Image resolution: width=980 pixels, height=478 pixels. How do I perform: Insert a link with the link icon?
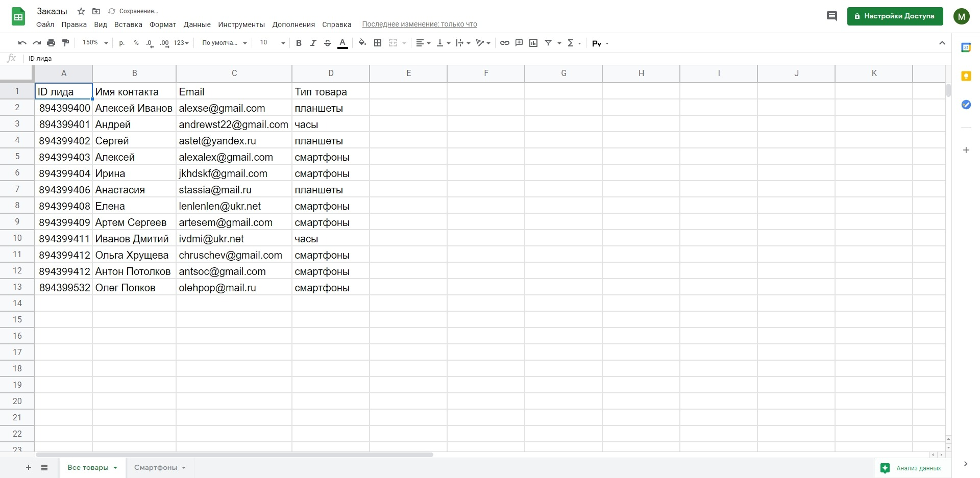(504, 43)
